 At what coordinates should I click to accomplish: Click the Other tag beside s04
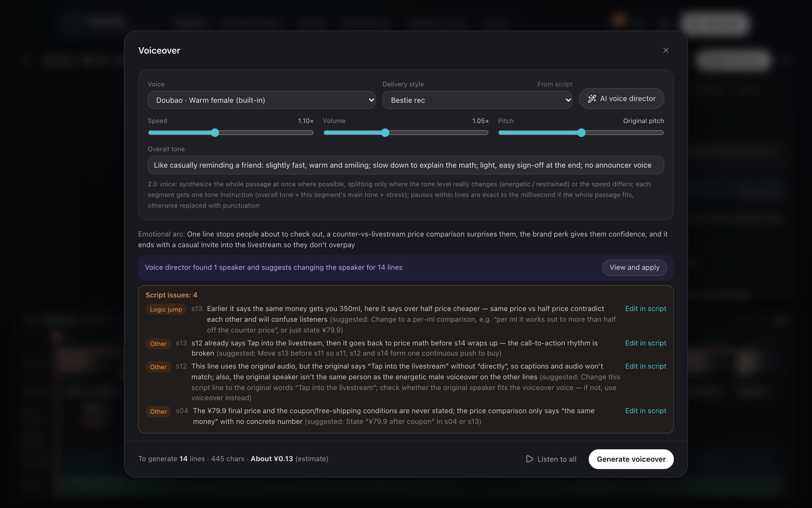coord(158,411)
